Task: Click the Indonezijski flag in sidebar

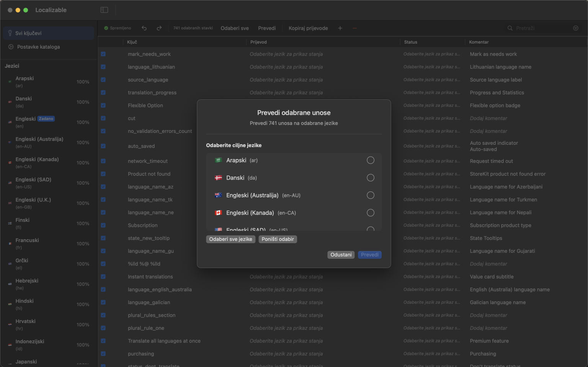Action: (10, 345)
